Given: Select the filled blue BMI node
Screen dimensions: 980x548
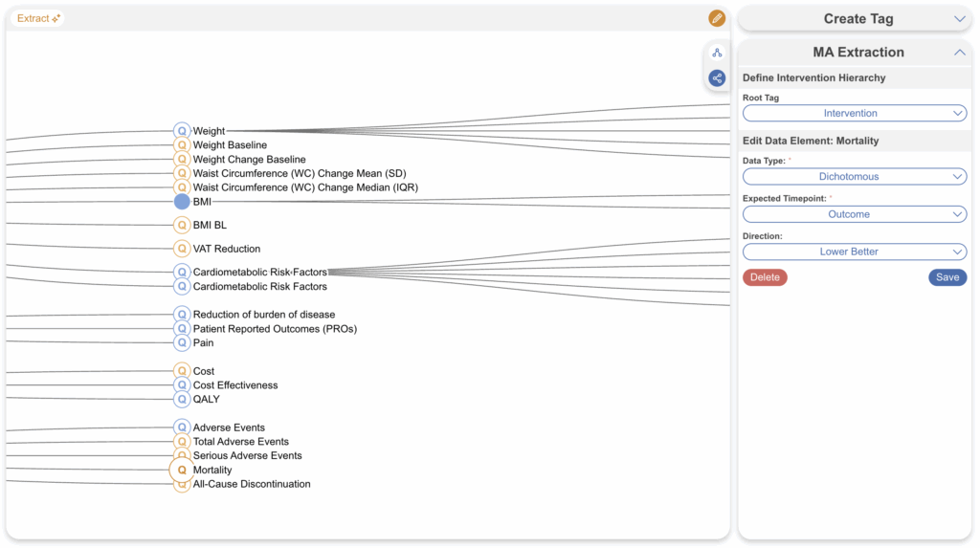Looking at the screenshot, I should click(182, 202).
